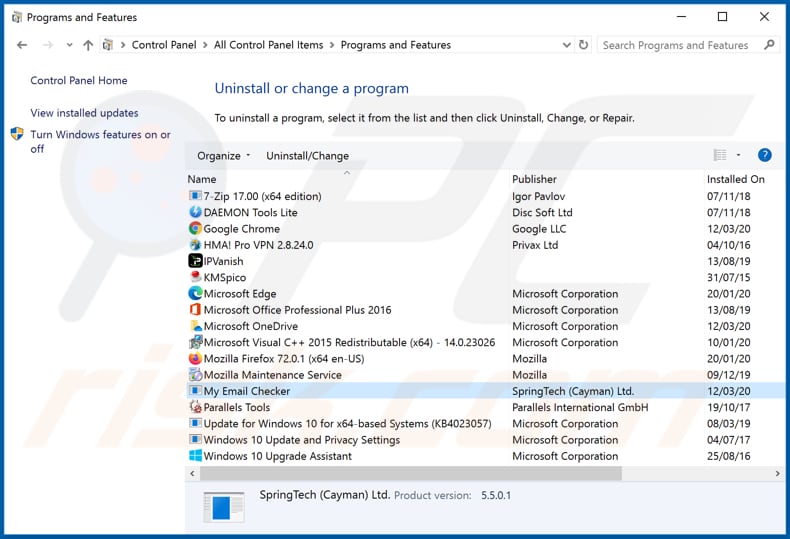Click the 7-Zip program icon
Screen dimensions: 790x539
point(195,195)
